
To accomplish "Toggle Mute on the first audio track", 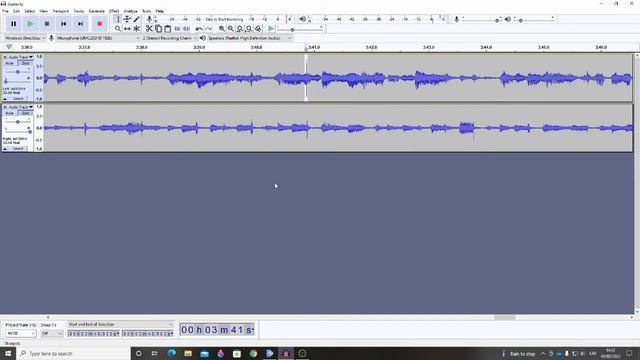I will click(10, 63).
